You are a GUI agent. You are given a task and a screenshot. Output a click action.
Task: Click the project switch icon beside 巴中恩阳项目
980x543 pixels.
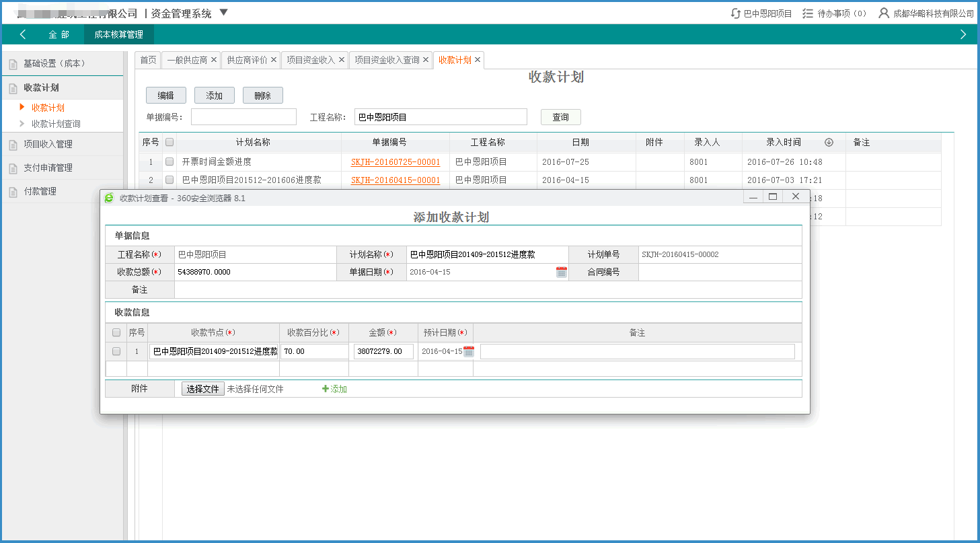click(x=736, y=13)
